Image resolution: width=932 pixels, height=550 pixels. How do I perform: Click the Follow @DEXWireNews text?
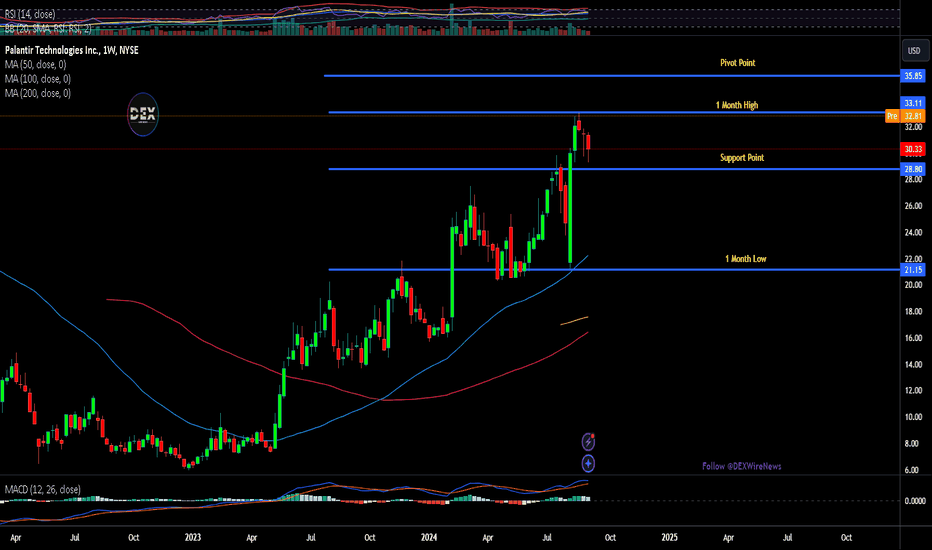pyautogui.click(x=742, y=466)
